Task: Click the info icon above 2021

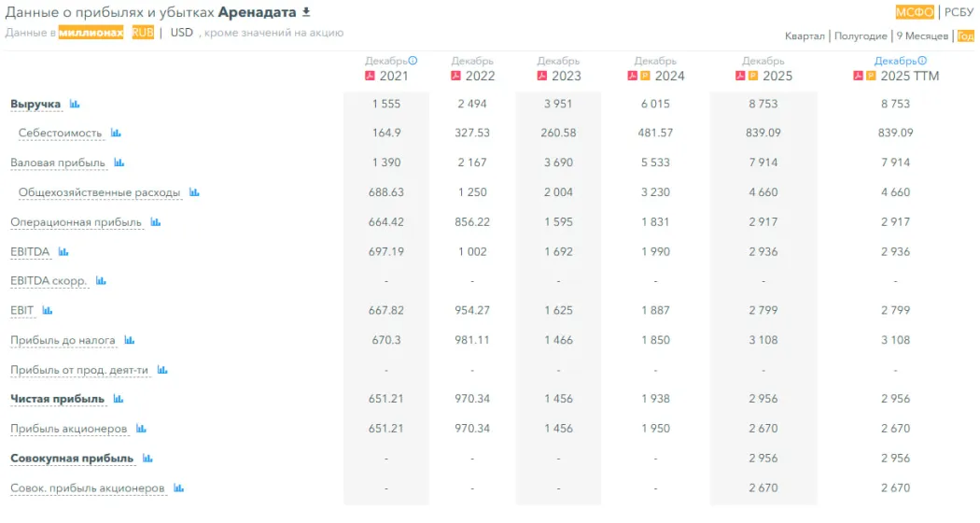Action: [413, 61]
